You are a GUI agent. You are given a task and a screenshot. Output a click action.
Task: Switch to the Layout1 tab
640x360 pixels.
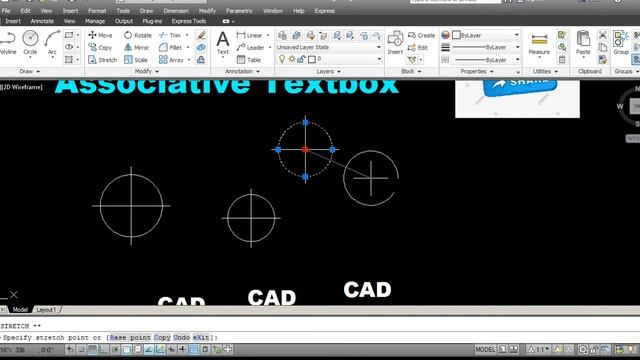47,310
